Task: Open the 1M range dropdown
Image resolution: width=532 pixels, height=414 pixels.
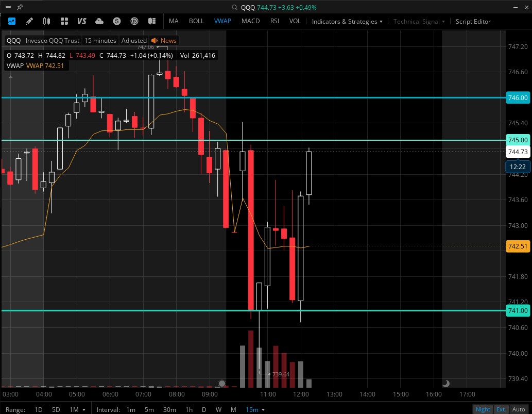Action: coord(77,409)
